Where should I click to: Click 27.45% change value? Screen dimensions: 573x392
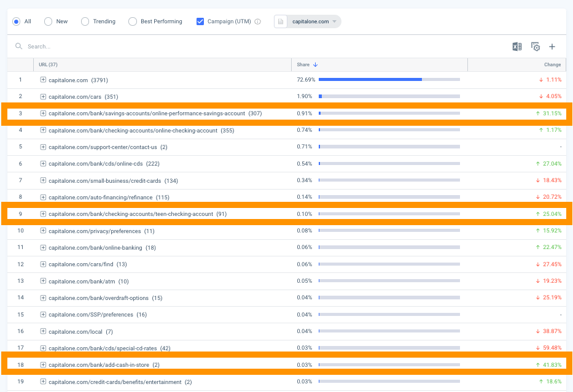point(552,264)
